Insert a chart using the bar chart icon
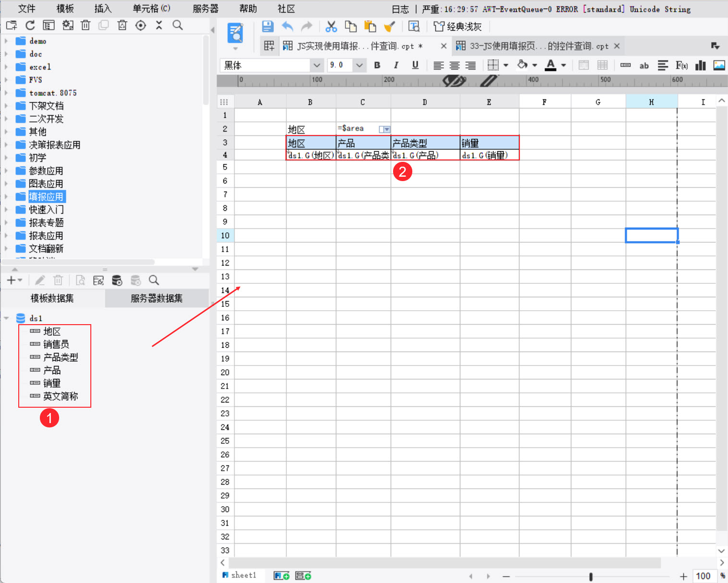This screenshot has height=583, width=728. (701, 65)
